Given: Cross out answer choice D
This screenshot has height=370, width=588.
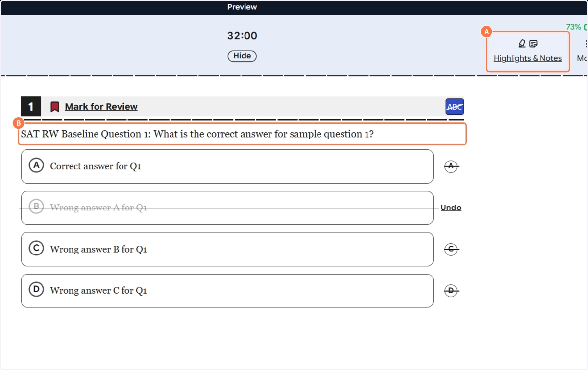Looking at the screenshot, I should coord(451,291).
